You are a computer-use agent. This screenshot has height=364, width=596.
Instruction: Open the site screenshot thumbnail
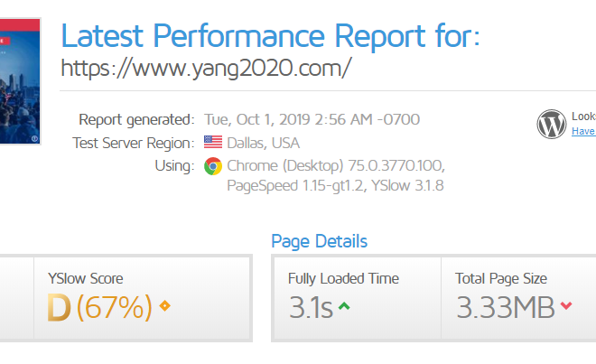20,81
